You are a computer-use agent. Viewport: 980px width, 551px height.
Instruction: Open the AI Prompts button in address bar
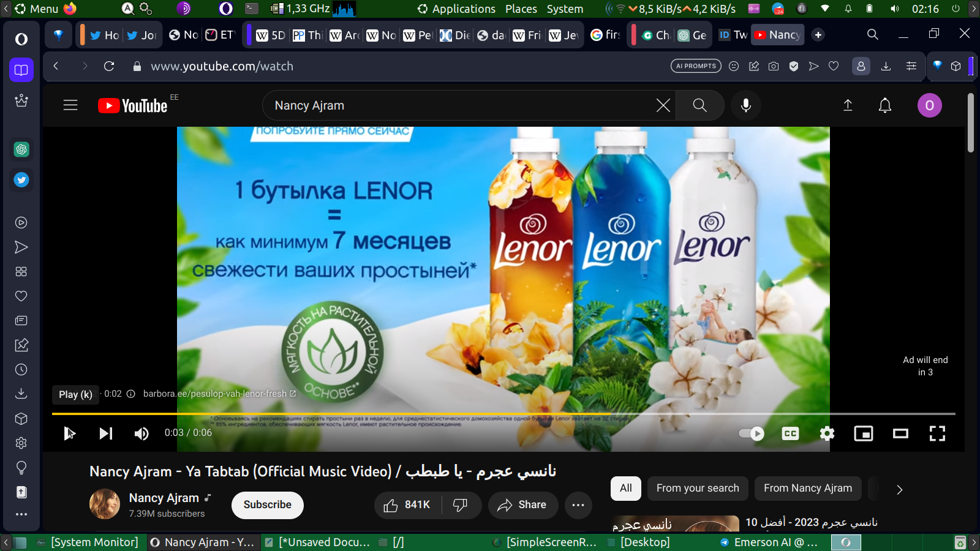[696, 66]
